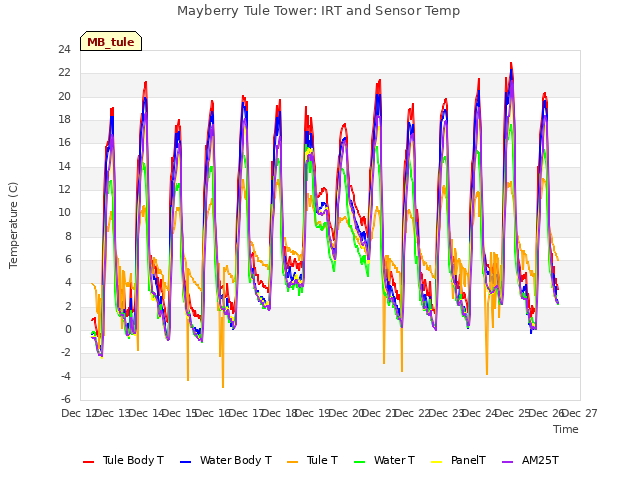Toggle the PanelT legend entry

pyautogui.click(x=458, y=460)
